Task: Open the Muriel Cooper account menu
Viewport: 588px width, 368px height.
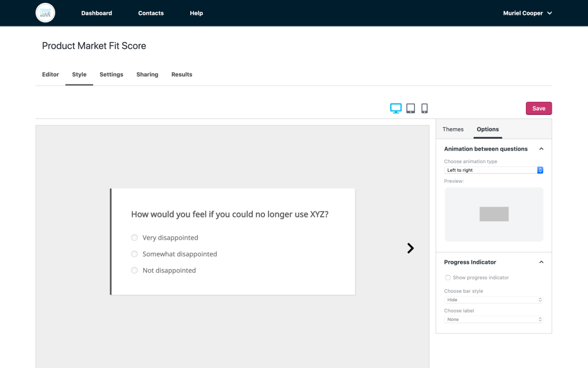Action: click(x=527, y=13)
